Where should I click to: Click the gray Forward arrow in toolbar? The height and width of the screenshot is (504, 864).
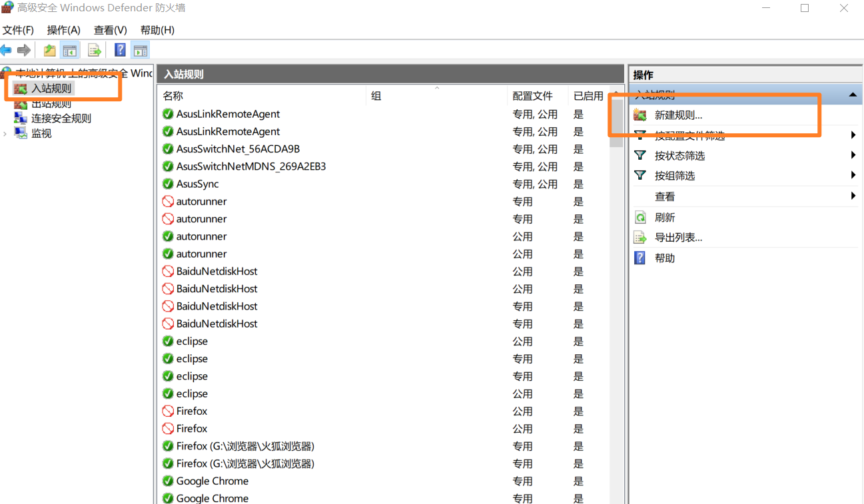point(24,50)
